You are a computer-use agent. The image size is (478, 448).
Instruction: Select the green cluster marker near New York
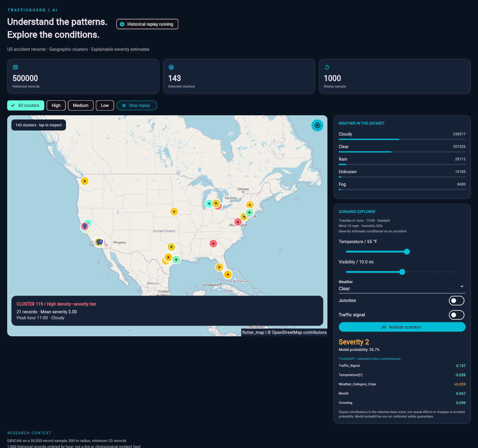(249, 212)
